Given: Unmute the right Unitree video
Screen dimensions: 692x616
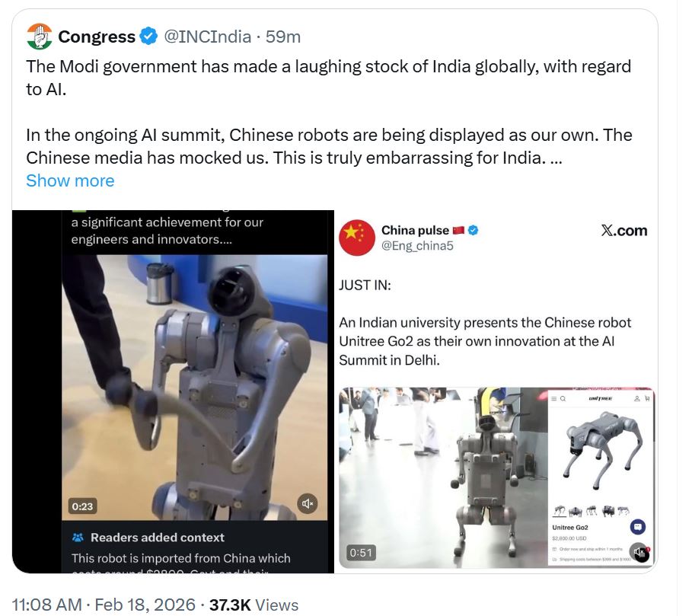Looking at the screenshot, I should pos(639,552).
